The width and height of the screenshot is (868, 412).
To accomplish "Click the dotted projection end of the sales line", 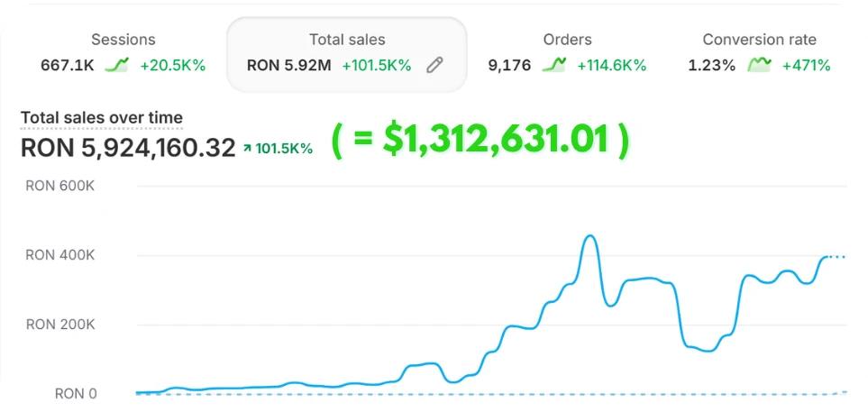I will coord(836,256).
